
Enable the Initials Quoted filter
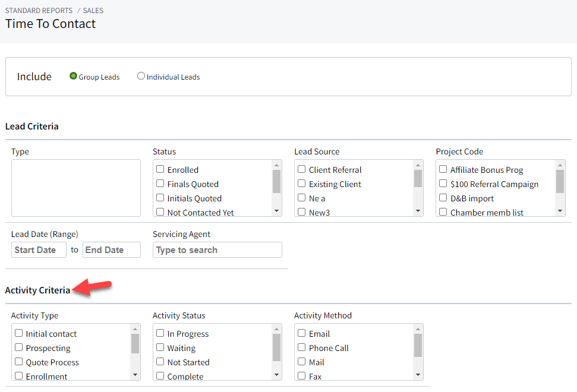(x=160, y=198)
